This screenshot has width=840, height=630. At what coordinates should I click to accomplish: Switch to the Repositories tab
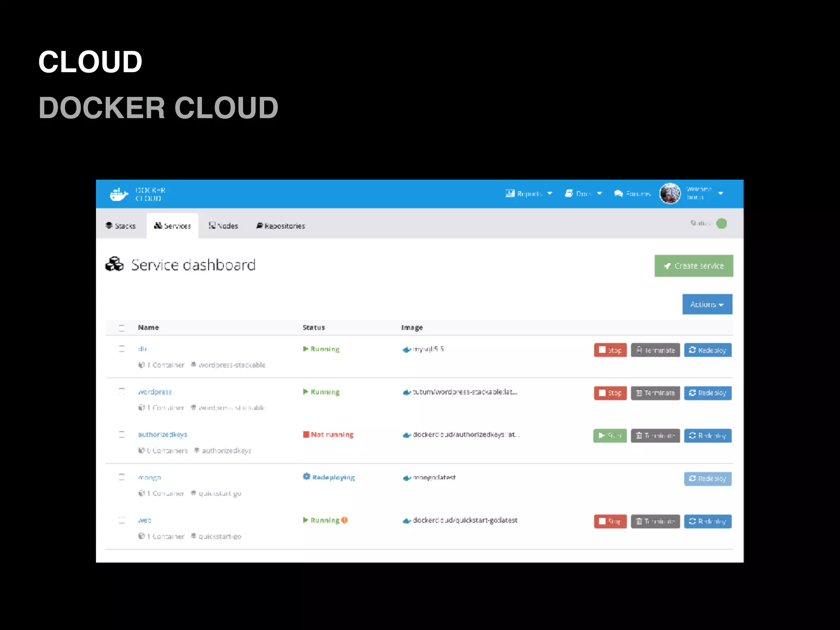[x=281, y=226]
